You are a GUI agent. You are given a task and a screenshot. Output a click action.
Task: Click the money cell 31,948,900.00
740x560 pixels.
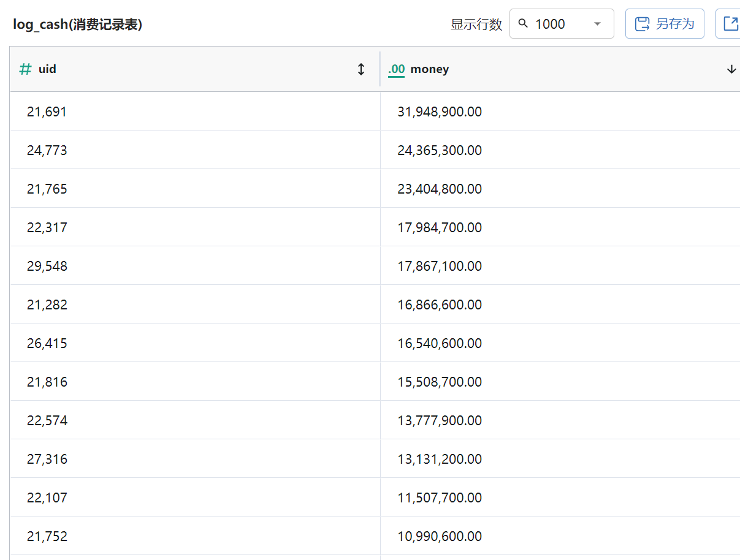(560, 112)
